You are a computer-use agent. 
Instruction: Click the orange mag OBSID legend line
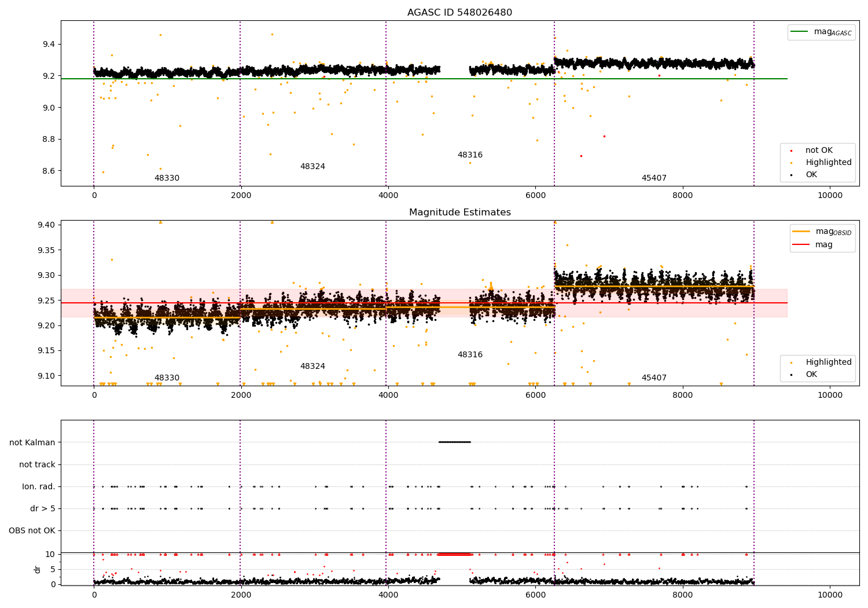point(801,232)
